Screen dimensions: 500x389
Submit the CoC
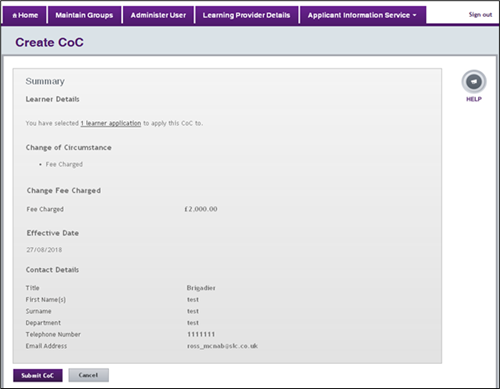pos(38,375)
